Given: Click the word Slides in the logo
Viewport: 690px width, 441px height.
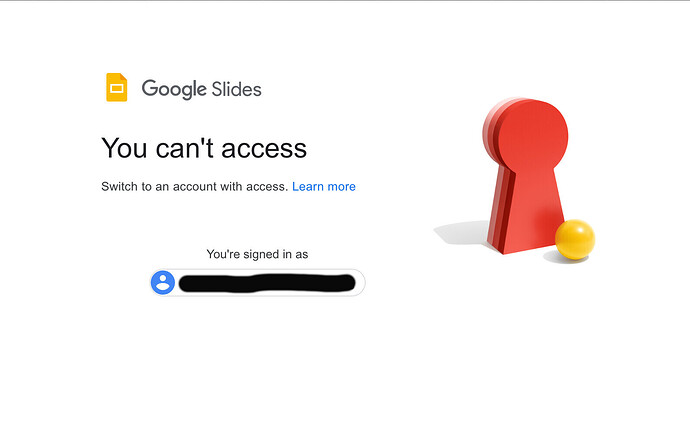Looking at the screenshot, I should point(236,89).
